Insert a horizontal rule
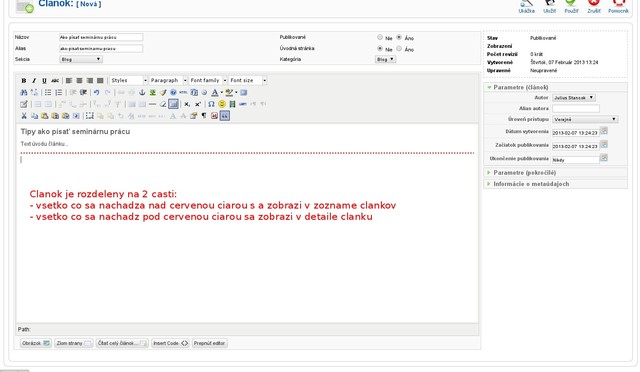The image size is (640, 372). (152, 104)
